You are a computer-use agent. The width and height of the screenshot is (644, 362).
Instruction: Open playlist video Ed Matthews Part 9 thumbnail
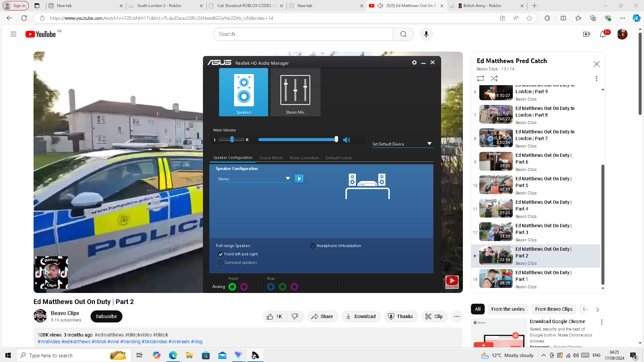click(496, 93)
